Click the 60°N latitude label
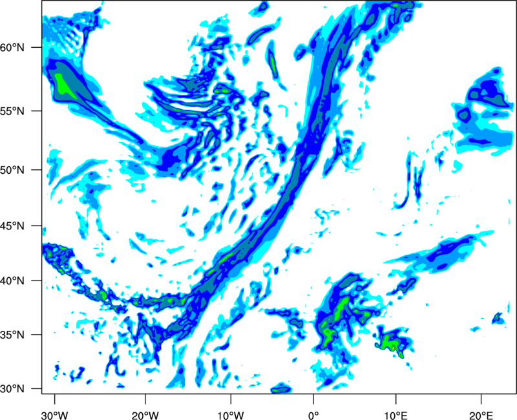 coord(12,47)
